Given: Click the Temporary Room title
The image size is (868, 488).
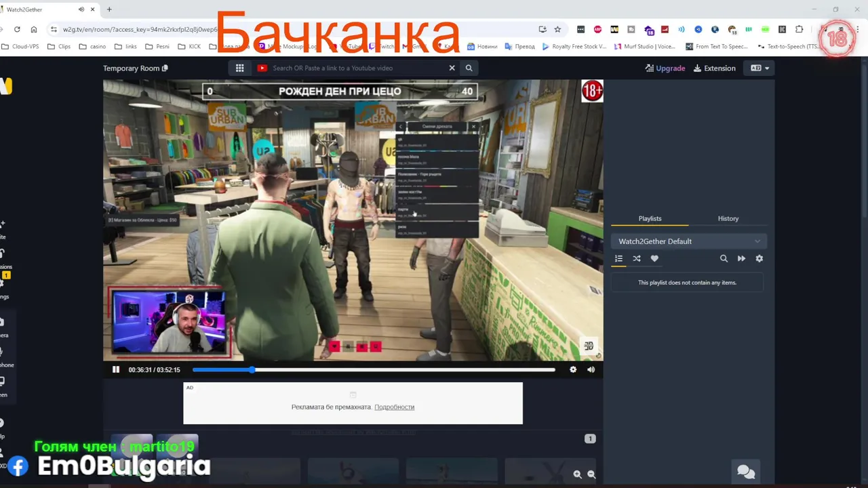Looking at the screenshot, I should (x=131, y=68).
